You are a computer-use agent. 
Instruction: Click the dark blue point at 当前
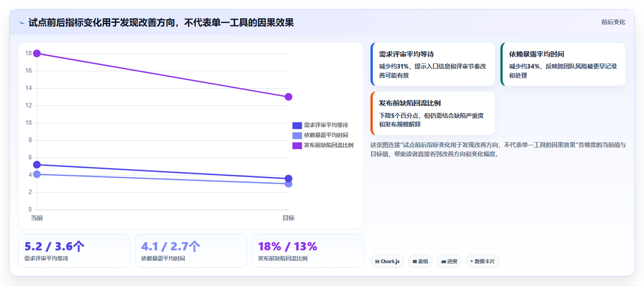coord(37,164)
